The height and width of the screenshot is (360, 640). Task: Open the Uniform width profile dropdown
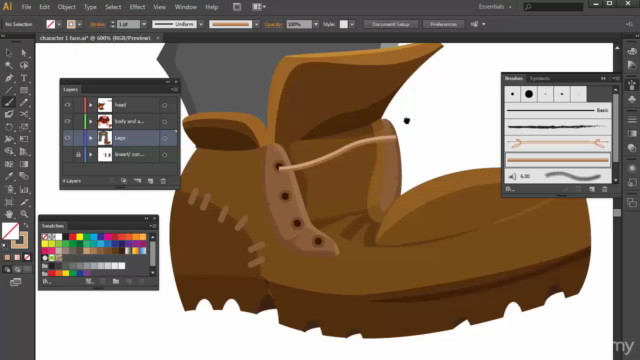201,24
